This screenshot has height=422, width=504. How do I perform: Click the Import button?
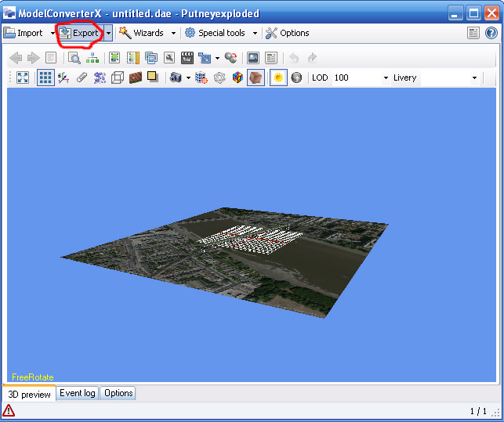[24, 33]
